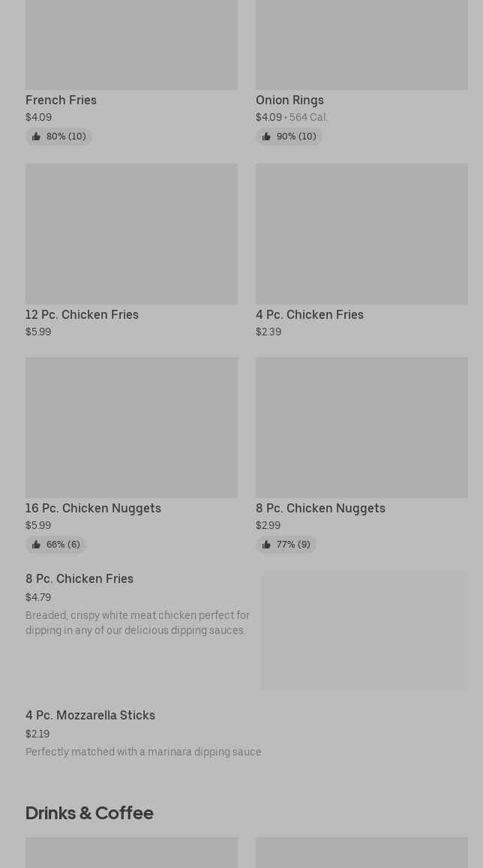Open the 16 Pc. Chicken Nuggets image
This screenshot has width=483, height=868.
[x=131, y=428]
